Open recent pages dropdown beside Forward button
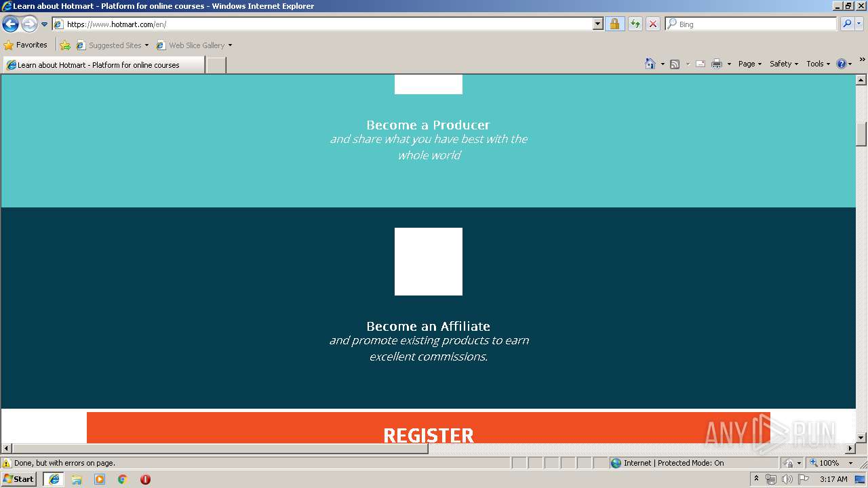This screenshot has width=868, height=488. point(44,24)
